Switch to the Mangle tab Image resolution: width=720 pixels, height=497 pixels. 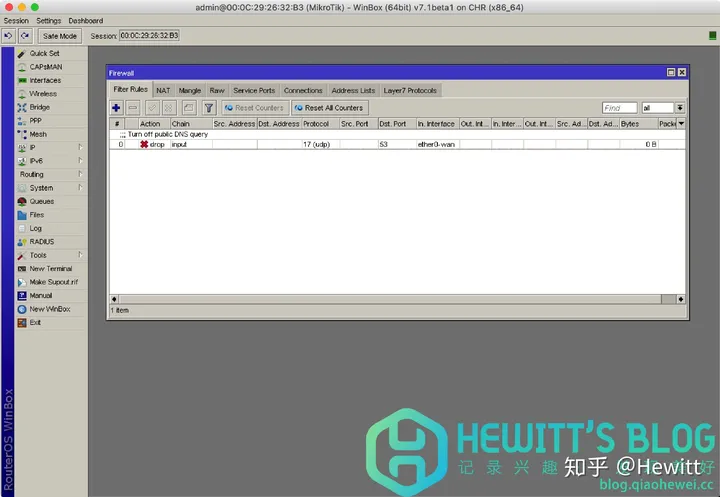190,90
